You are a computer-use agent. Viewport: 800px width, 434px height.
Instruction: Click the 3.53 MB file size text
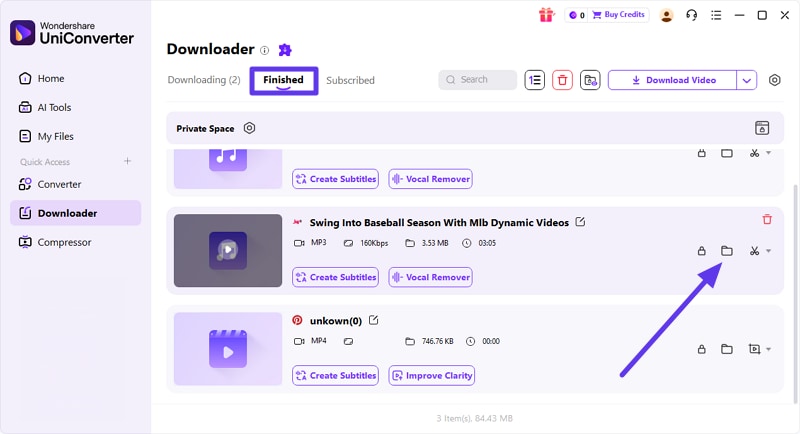click(435, 243)
